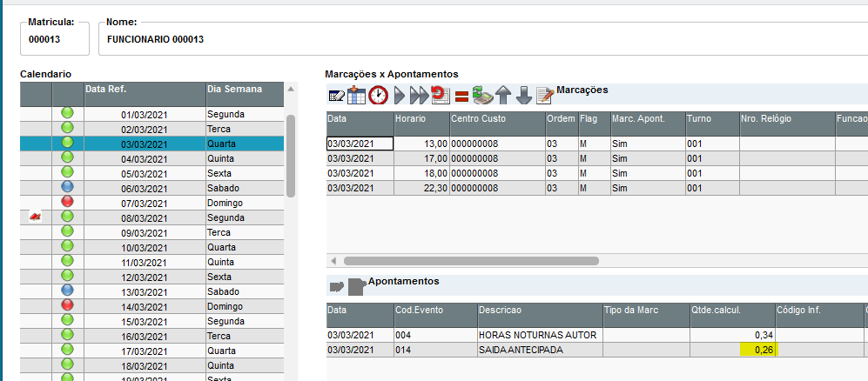Click the 0,34 calculated quantity cell

[x=733, y=335]
